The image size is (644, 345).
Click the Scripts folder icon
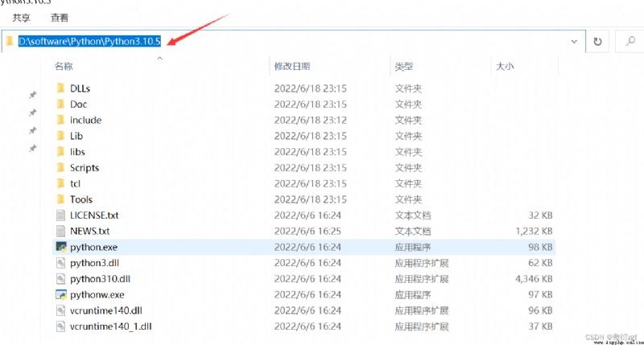(61, 167)
